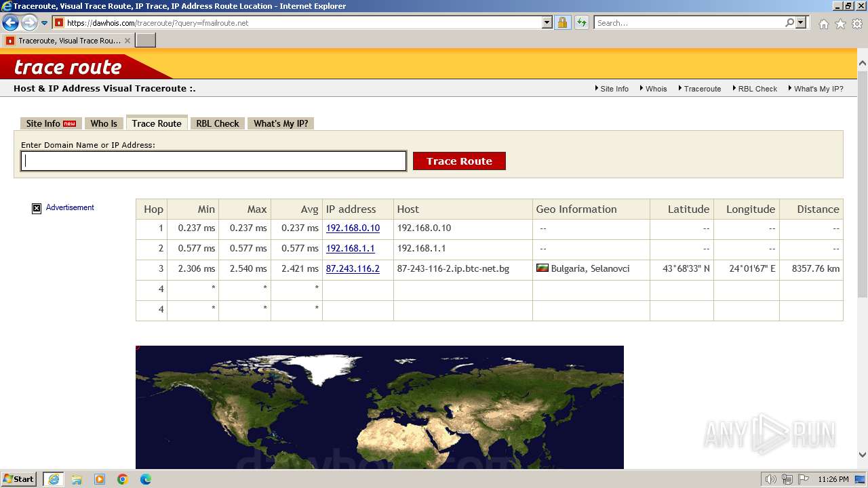This screenshot has width=868, height=488.
Task: Click the address bar URL field
Action: tap(304, 23)
